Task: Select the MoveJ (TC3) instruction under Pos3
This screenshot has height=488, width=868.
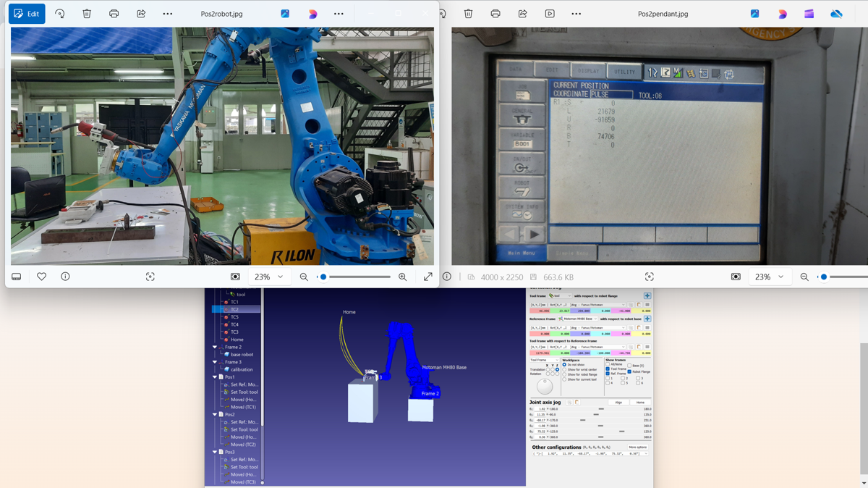Action: pos(242,482)
